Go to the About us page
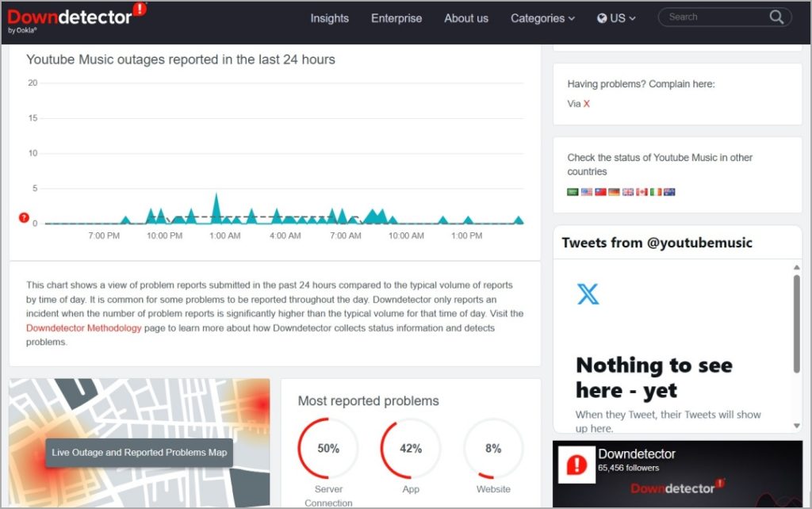Image resolution: width=812 pixels, height=509 pixels. (x=466, y=19)
